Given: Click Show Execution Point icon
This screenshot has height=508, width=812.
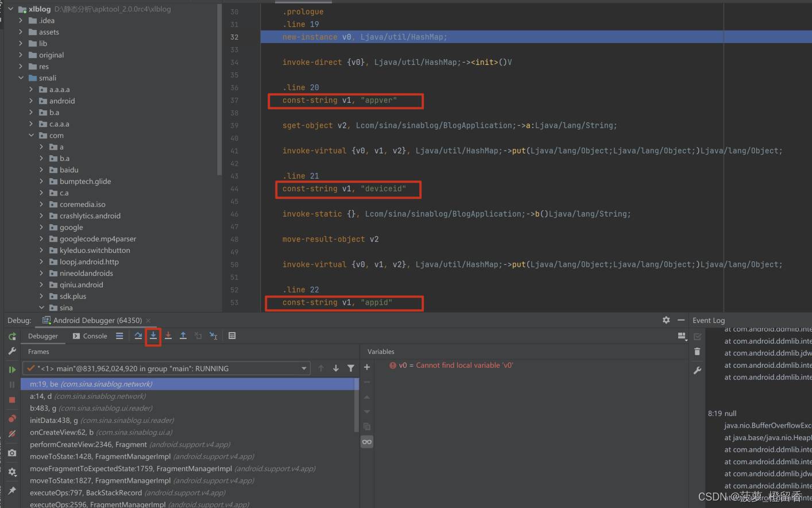Looking at the screenshot, I should [119, 336].
